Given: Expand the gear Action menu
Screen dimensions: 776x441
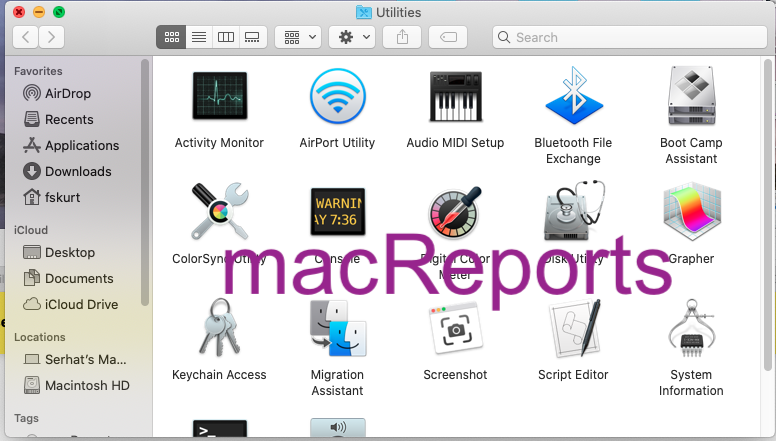Looking at the screenshot, I should (x=352, y=37).
